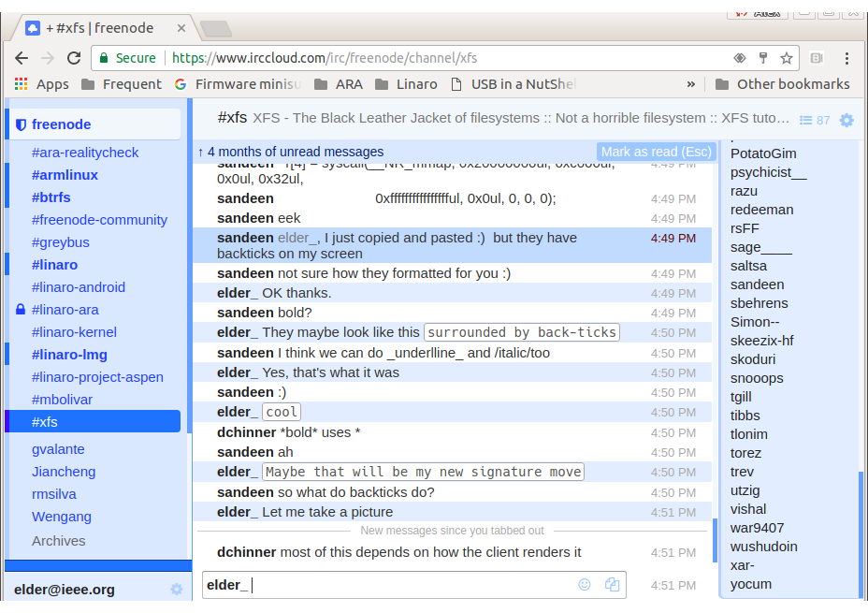
Task: Switch to #linaro channel
Action: tap(54, 265)
